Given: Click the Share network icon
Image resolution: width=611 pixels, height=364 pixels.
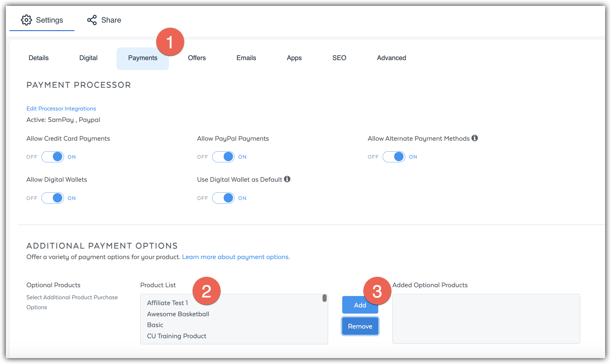Looking at the screenshot, I should coord(92,20).
